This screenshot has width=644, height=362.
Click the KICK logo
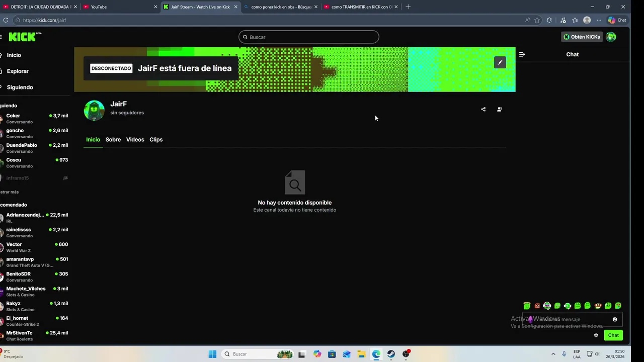point(24,37)
